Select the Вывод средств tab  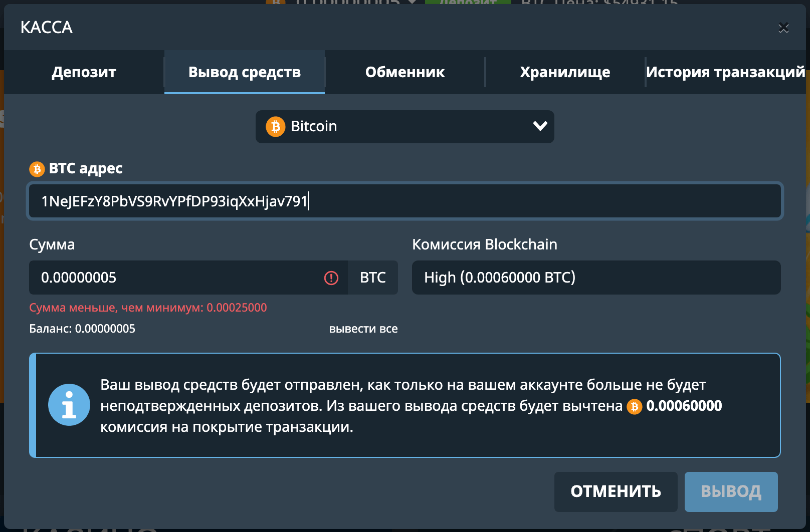tap(245, 72)
